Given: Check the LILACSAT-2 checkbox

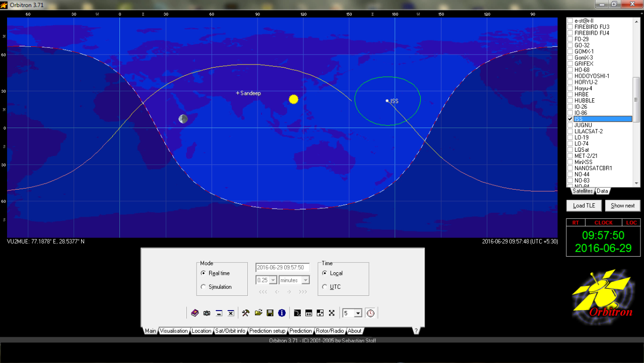Looking at the screenshot, I should pyautogui.click(x=570, y=131).
